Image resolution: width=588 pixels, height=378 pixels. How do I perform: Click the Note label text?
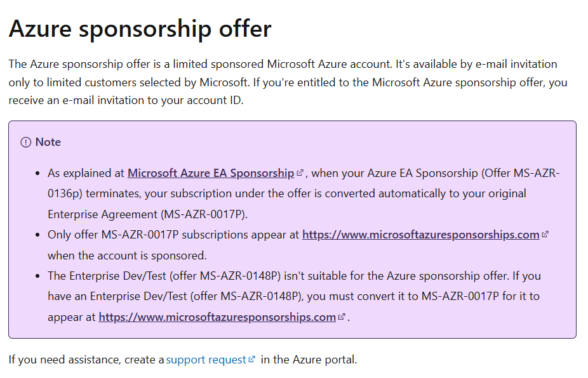pyautogui.click(x=48, y=142)
